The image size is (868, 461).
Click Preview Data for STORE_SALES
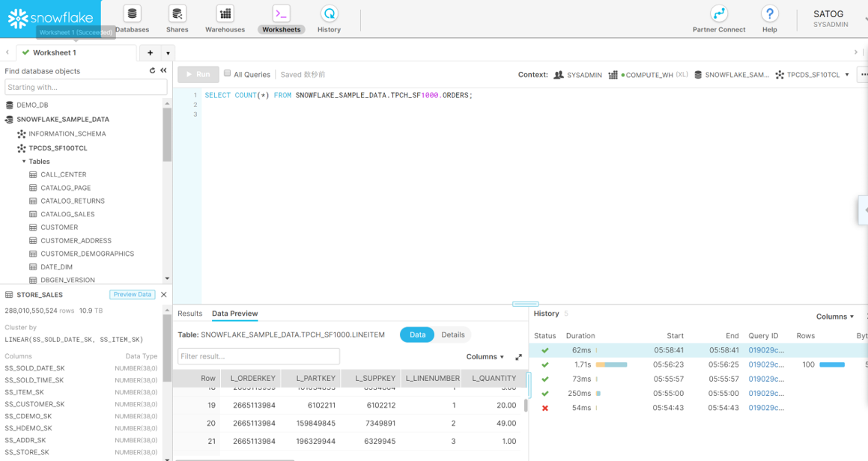click(x=133, y=294)
